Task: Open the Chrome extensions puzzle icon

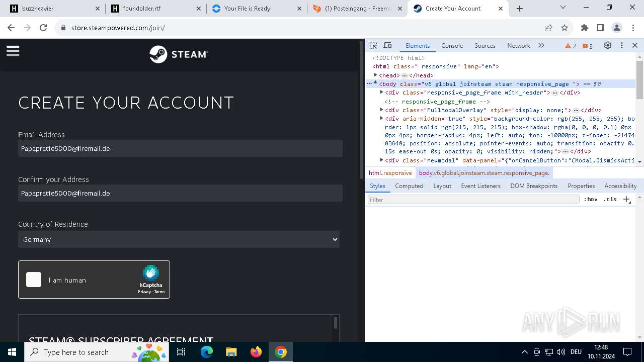Action: (585, 28)
